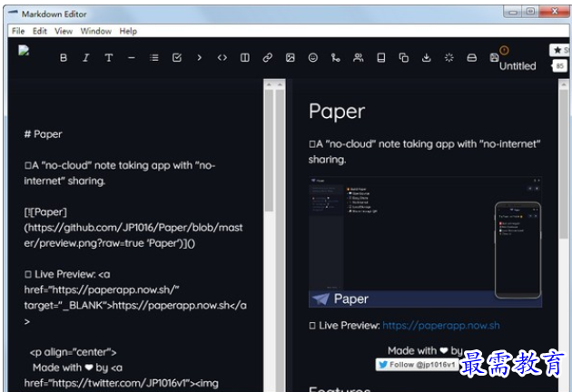Click the book icon in toolbar
Viewport: 572px width, 392px height.
381,57
